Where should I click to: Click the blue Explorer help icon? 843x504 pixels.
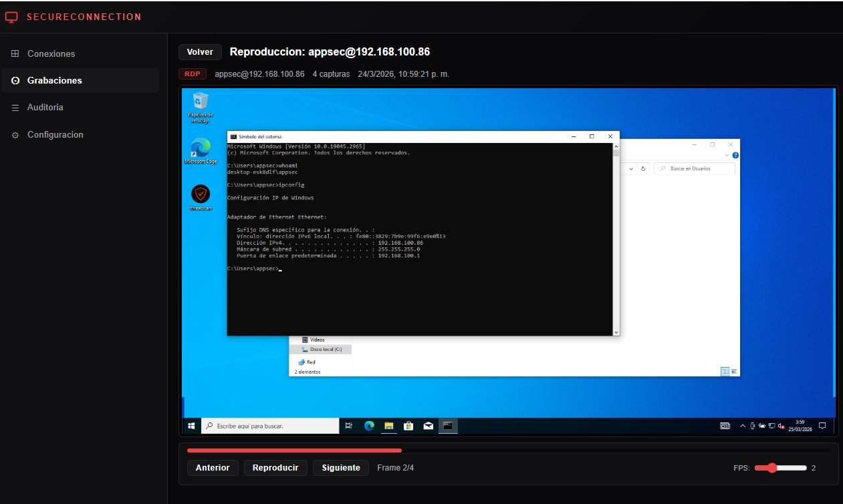pos(736,155)
